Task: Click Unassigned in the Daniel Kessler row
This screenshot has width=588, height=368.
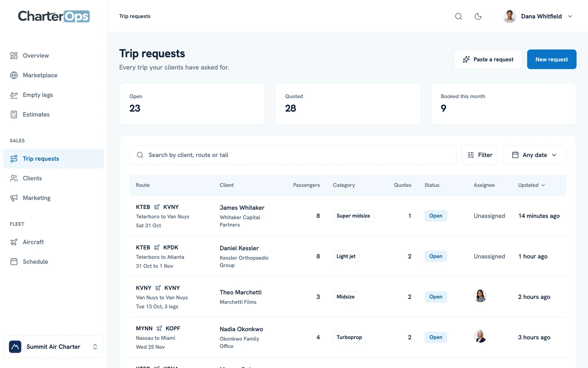Action: point(489,256)
